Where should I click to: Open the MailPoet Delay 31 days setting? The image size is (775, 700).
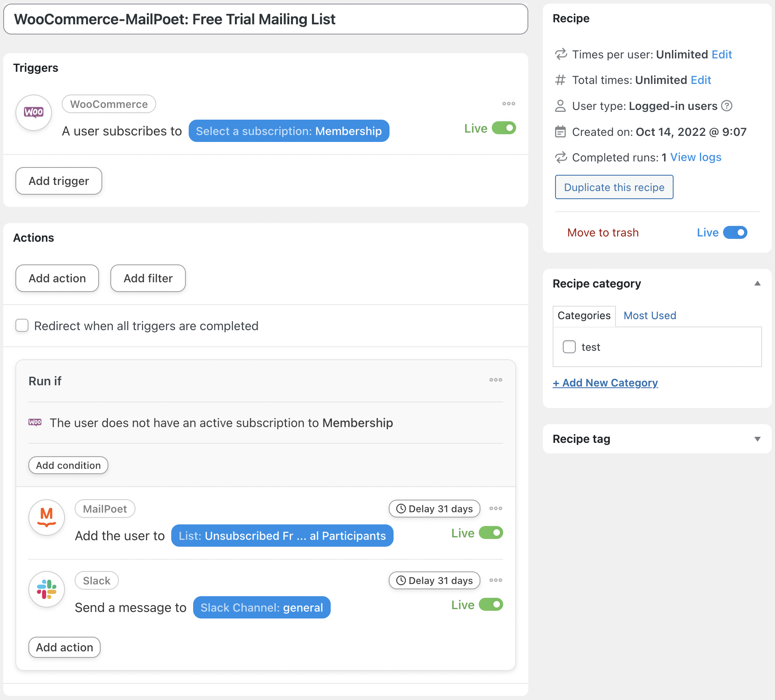click(x=435, y=509)
